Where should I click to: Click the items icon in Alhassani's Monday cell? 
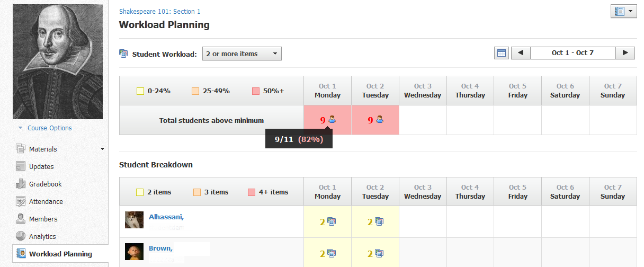(x=332, y=221)
